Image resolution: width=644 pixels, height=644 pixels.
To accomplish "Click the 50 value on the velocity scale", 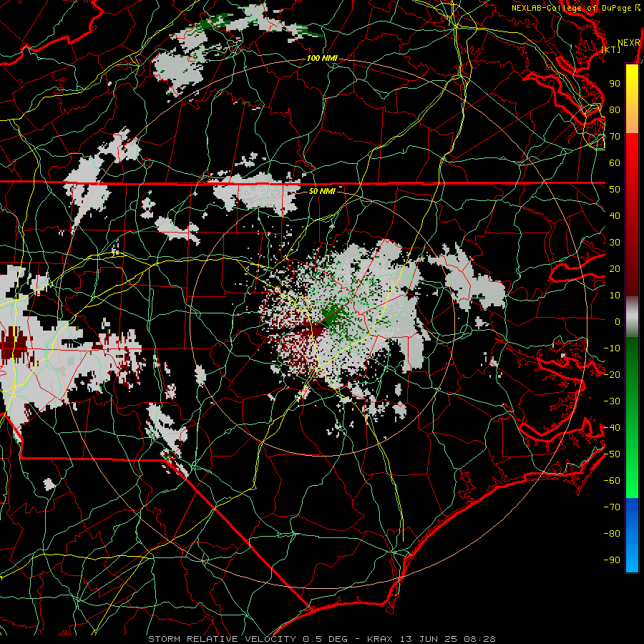I will coord(615,190).
